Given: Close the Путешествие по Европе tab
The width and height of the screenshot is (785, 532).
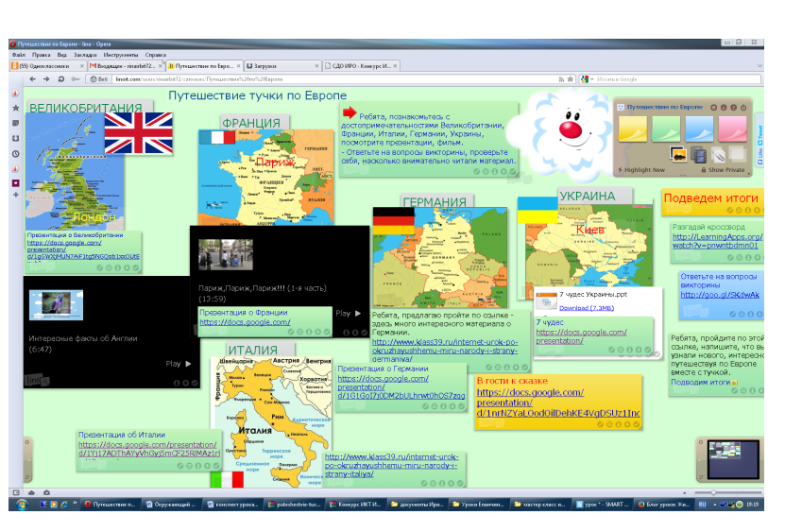Looking at the screenshot, I should 238,65.
